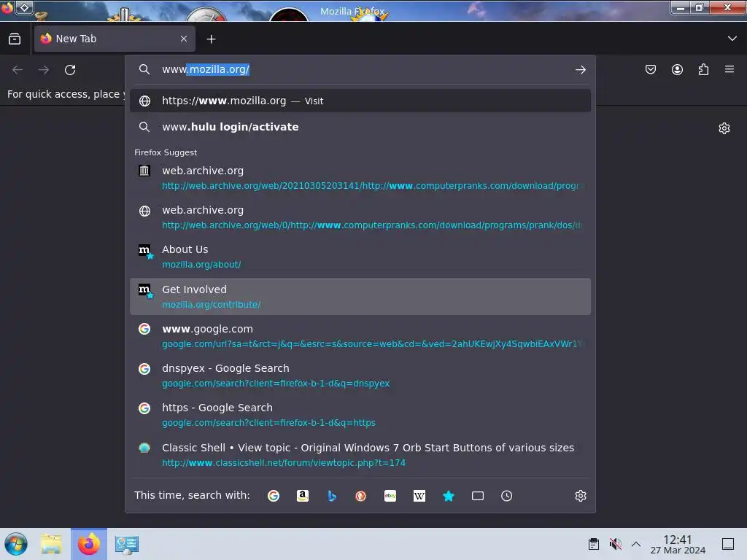Click the address bar text field
The width and height of the screenshot is (747, 560).
coord(362,69)
